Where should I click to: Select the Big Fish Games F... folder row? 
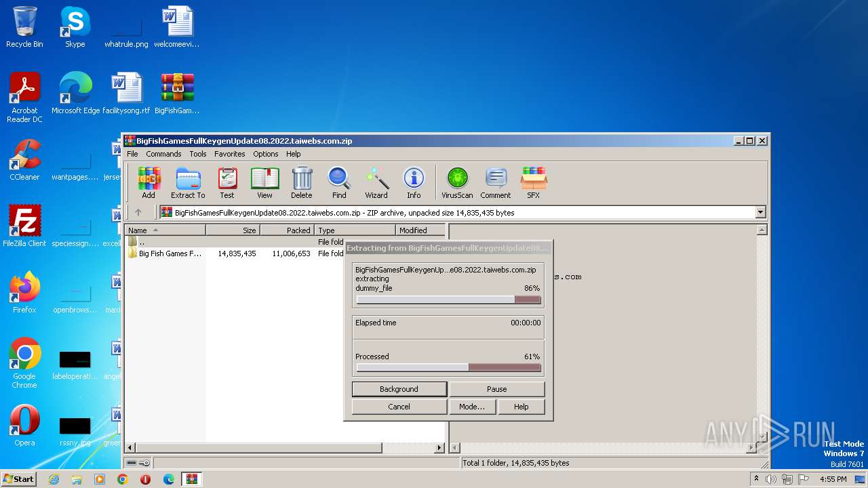click(x=235, y=253)
